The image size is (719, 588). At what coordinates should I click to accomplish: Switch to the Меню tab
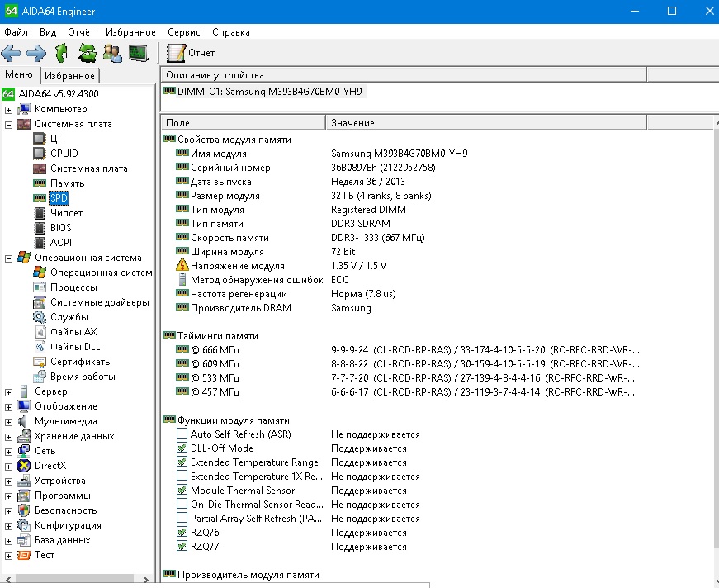point(19,74)
